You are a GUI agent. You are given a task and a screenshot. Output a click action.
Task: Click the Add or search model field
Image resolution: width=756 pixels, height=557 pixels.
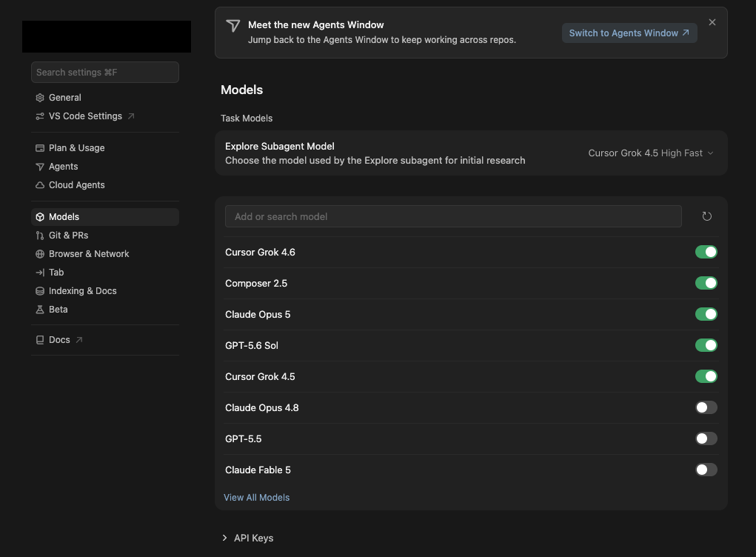coord(453,216)
